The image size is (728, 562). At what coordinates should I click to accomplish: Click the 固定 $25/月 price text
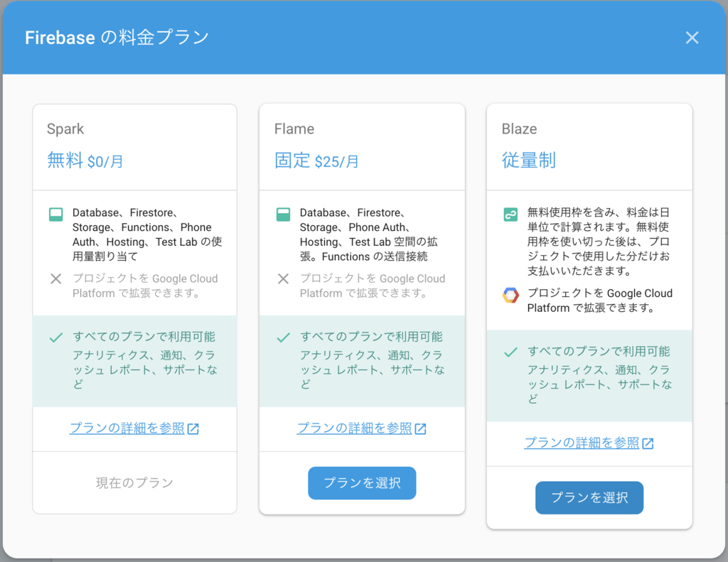tap(316, 161)
